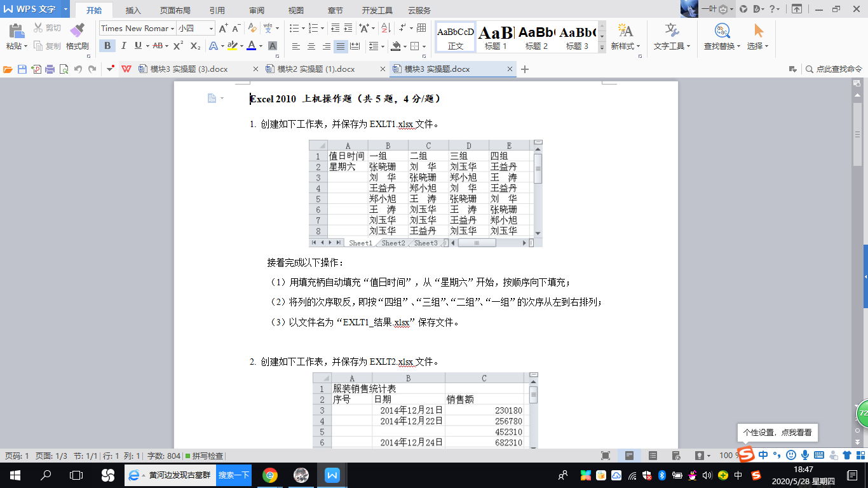Center-align text with the center alignment icon
This screenshot has height=488, width=868.
click(x=311, y=46)
